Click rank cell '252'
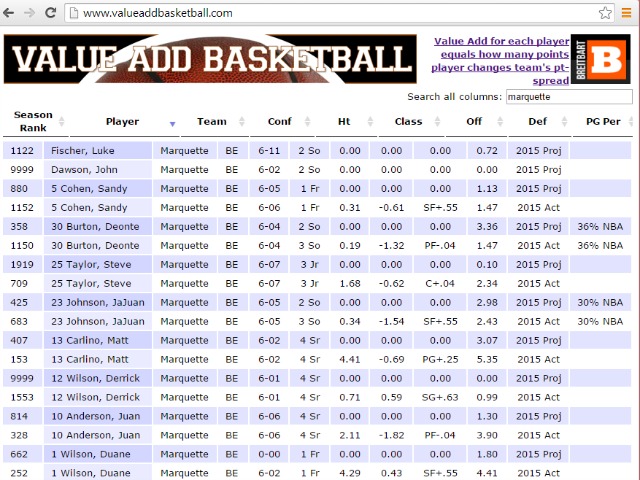This screenshot has width=640, height=480. pos(22,473)
